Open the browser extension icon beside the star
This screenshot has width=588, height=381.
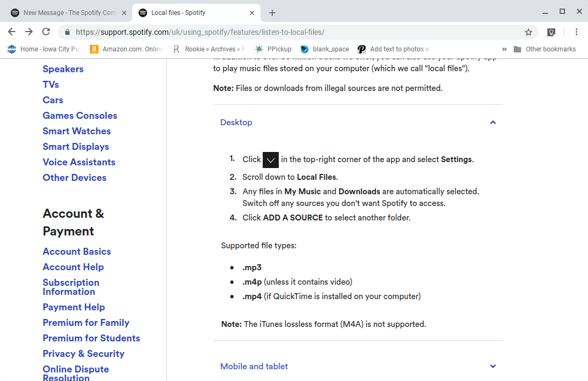coord(551,32)
